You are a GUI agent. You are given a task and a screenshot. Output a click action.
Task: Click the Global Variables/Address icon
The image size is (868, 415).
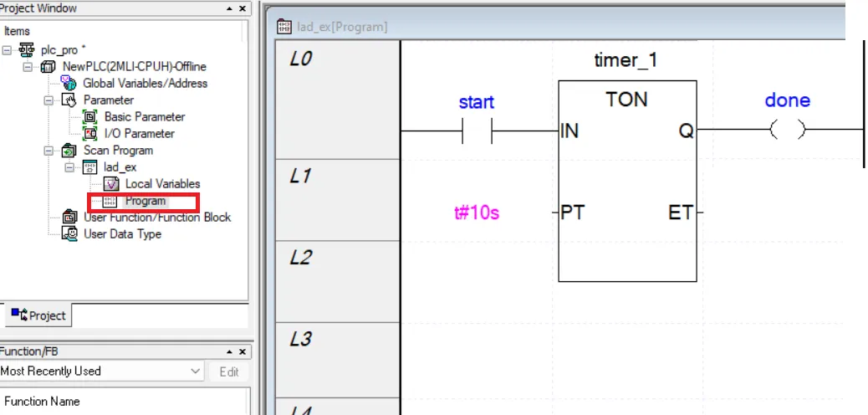(x=69, y=83)
